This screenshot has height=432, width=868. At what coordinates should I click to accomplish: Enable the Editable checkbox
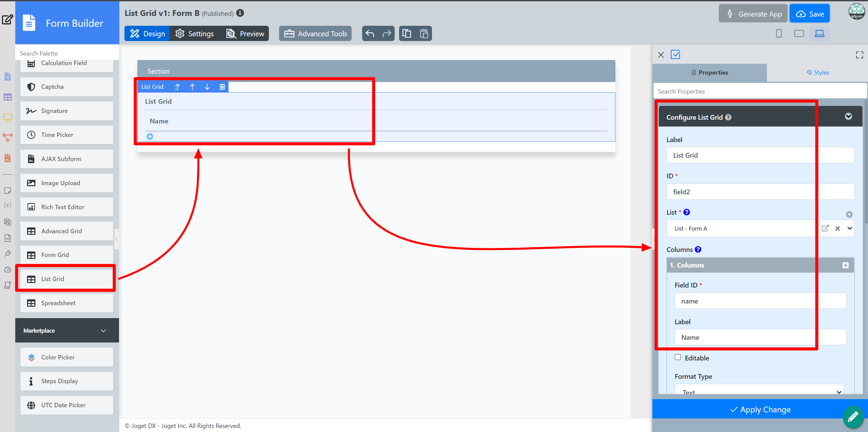tap(678, 357)
